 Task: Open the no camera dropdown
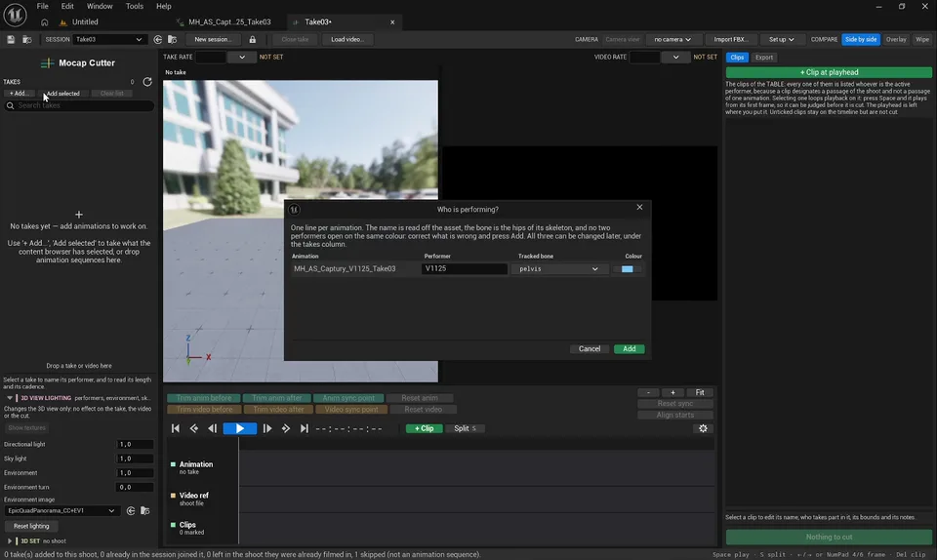tap(672, 39)
